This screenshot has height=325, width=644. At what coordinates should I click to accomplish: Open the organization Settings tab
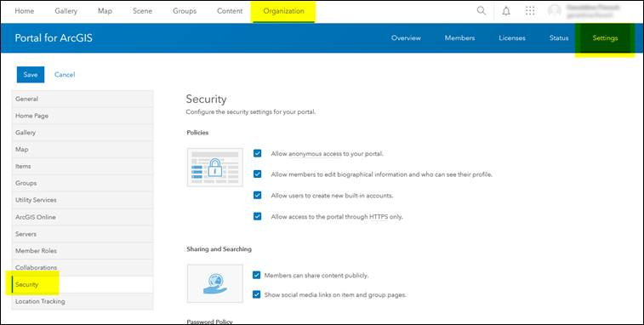pos(605,37)
